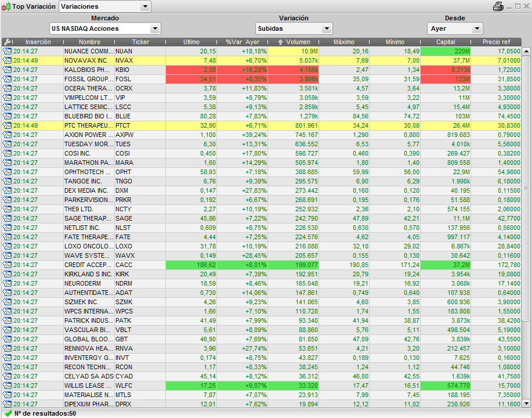Screen dimensions: 532x418
Task: Click the vertical scrollbar thumb
Action: pyautogui.click(x=526, y=189)
